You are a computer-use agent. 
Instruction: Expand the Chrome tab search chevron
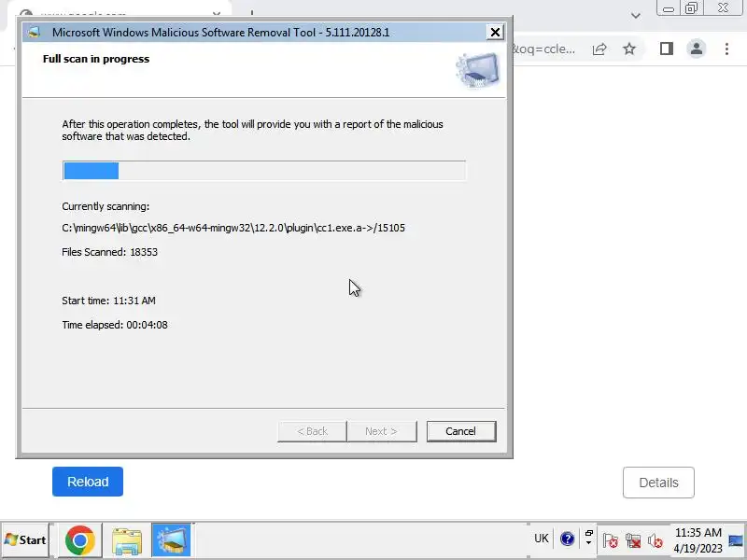click(636, 15)
